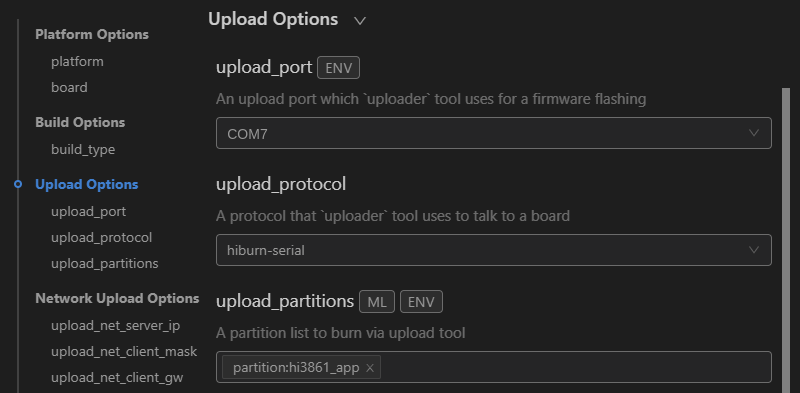Open Network Upload Options section
The height and width of the screenshot is (393, 800).
(117, 299)
